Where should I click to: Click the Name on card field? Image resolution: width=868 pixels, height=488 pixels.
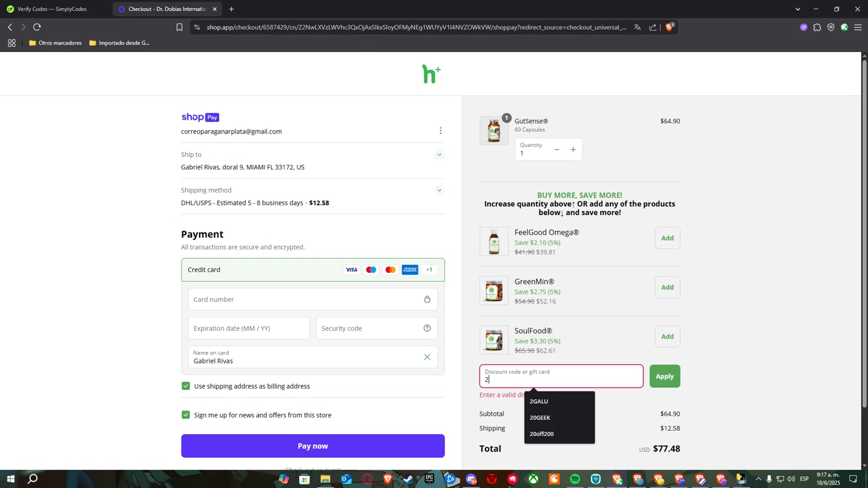point(313,357)
